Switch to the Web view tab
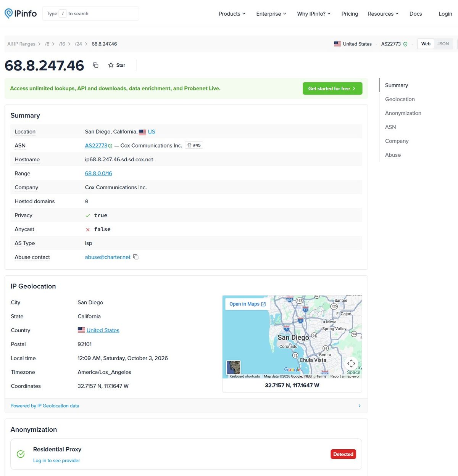This screenshot has height=476, width=458. (426, 44)
